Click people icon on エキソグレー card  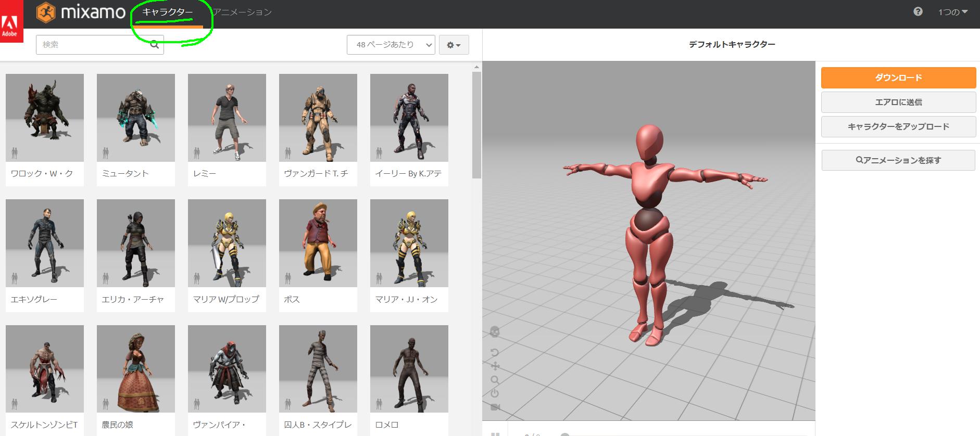tap(15, 278)
